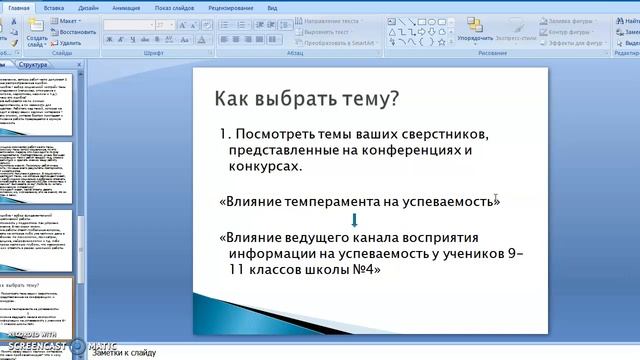This screenshot has height=360, width=640.
Task: Select the Left Brace shape
Action: click(x=422, y=42)
